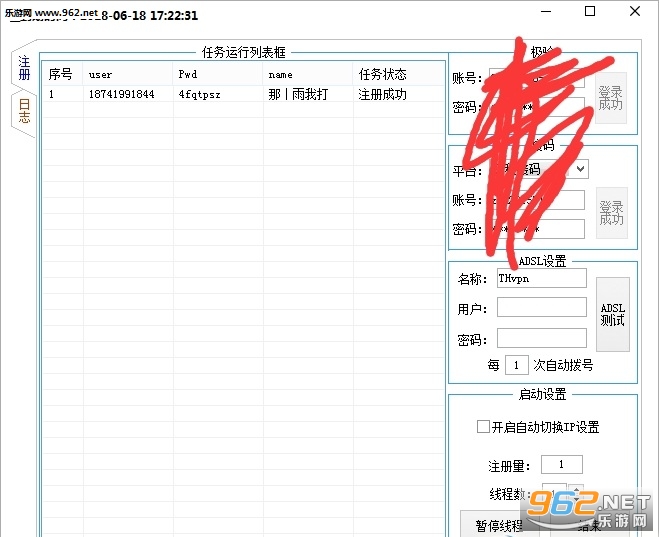
Task: Click the ADSL 名称 field containing THvpn
Action: tap(541, 278)
